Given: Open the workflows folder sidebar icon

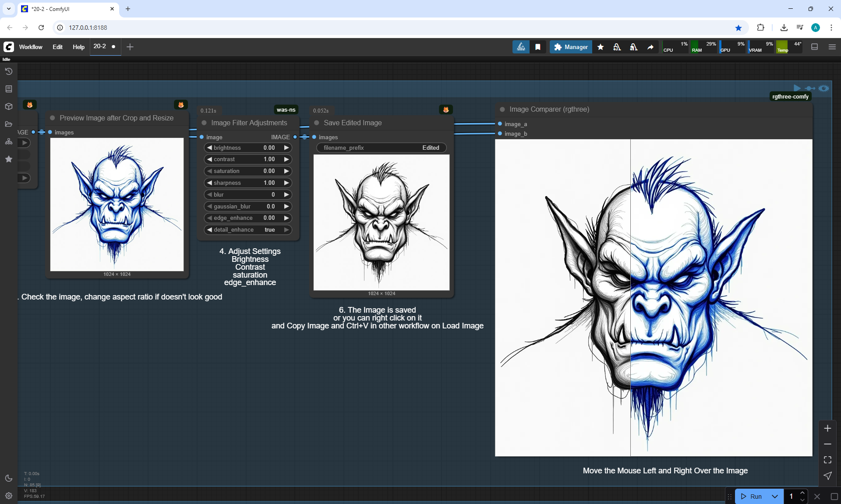Looking at the screenshot, I should tap(9, 124).
